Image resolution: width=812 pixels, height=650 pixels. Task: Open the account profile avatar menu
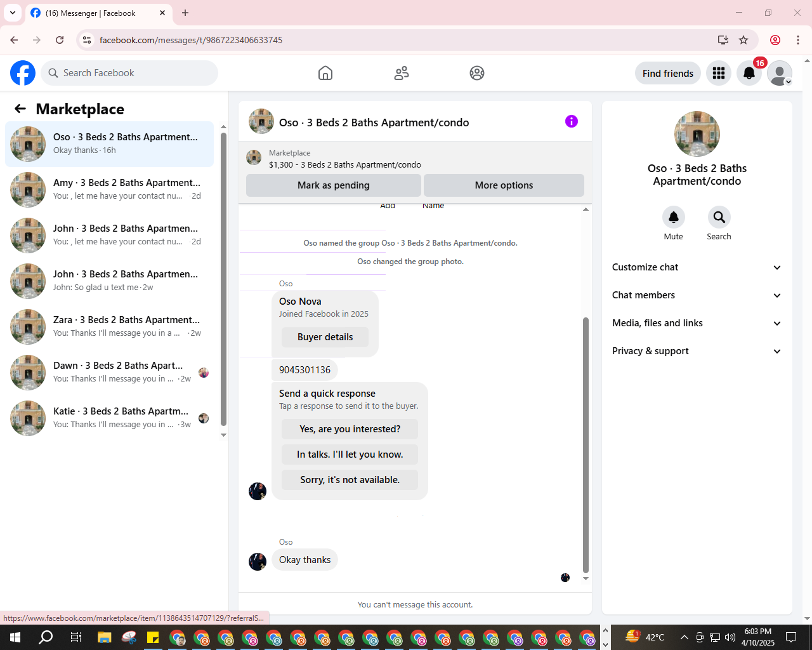point(780,73)
